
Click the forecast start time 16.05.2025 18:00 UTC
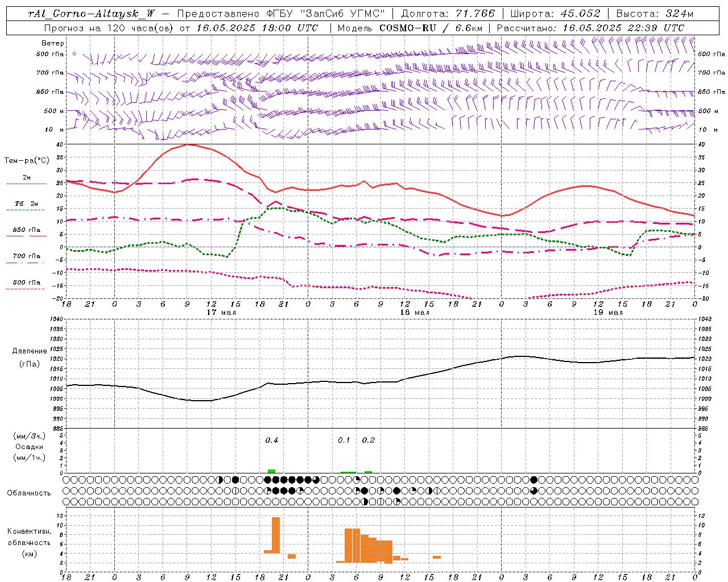(257, 28)
